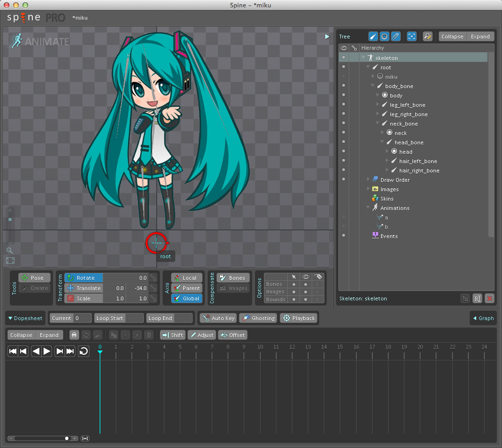The height and width of the screenshot is (448, 502).
Task: Toggle Bones selectable option dot
Action: pyautogui.click(x=293, y=284)
